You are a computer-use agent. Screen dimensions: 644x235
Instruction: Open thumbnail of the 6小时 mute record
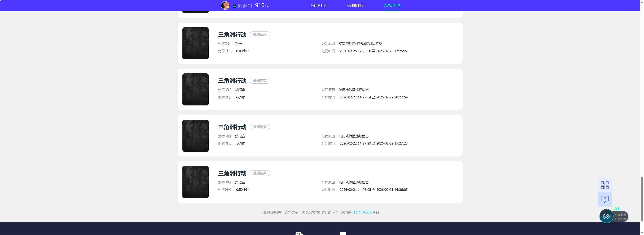(196, 89)
